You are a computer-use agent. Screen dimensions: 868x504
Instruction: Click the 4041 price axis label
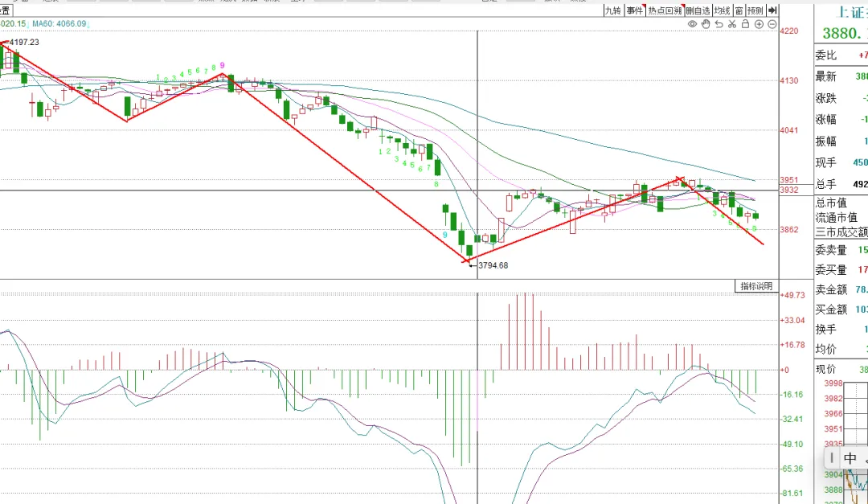tap(789, 130)
